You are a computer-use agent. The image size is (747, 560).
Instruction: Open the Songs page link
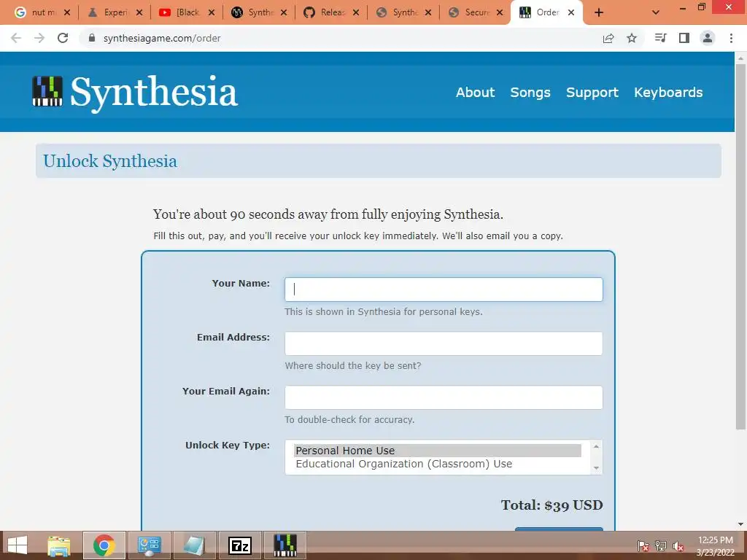pos(530,93)
